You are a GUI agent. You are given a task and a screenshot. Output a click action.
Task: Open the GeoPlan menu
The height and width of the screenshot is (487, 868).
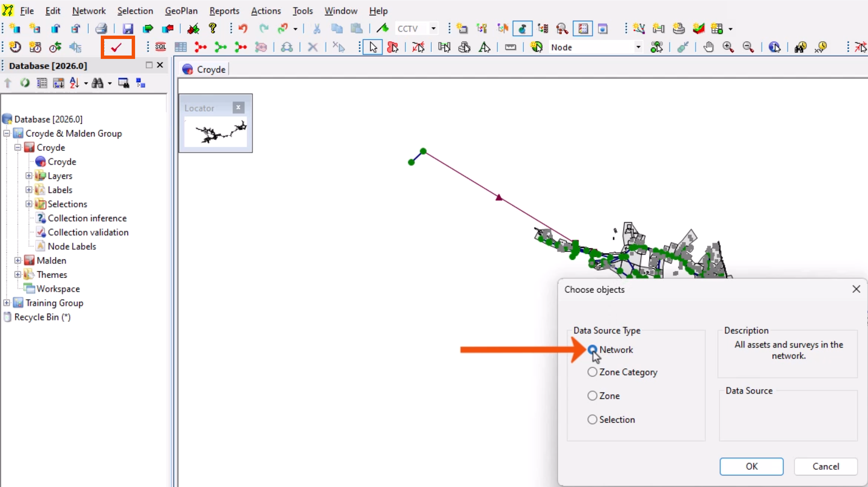pyautogui.click(x=181, y=11)
